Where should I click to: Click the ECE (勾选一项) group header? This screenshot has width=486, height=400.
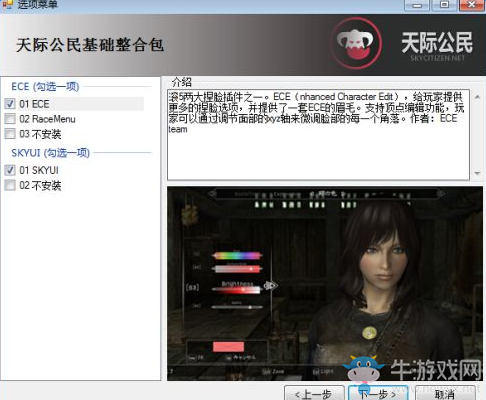[x=45, y=87]
